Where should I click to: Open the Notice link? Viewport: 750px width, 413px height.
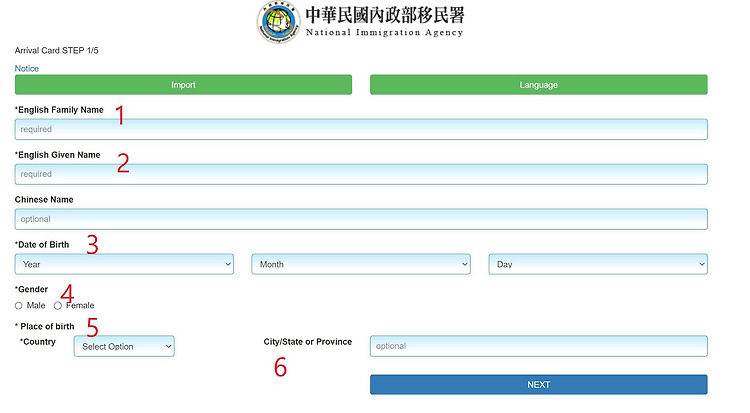(27, 68)
